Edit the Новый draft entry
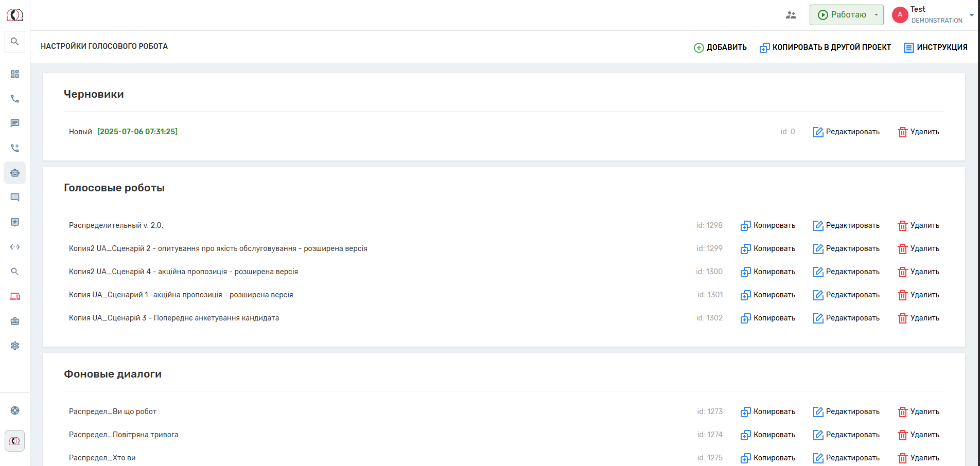Viewport: 980px width, 466px height. pyautogui.click(x=846, y=132)
